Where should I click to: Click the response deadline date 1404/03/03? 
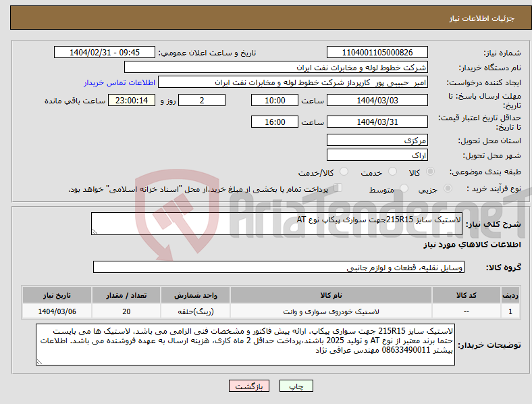tap(377, 100)
